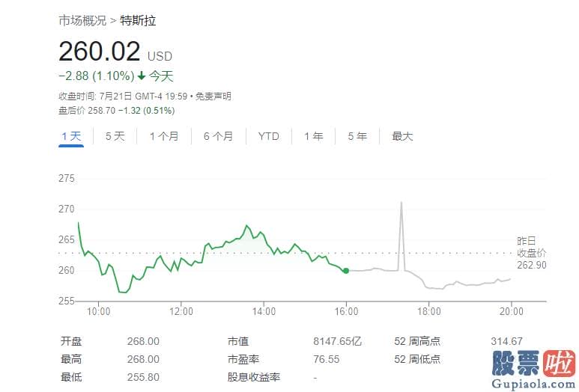Click the 18:00 time axis label
579x392 pixels.
click(x=429, y=312)
